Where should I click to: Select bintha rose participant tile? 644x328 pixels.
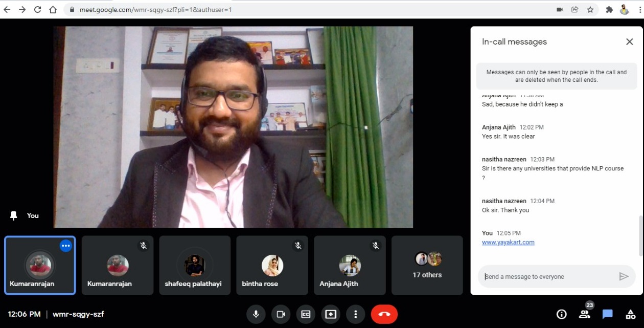click(272, 265)
